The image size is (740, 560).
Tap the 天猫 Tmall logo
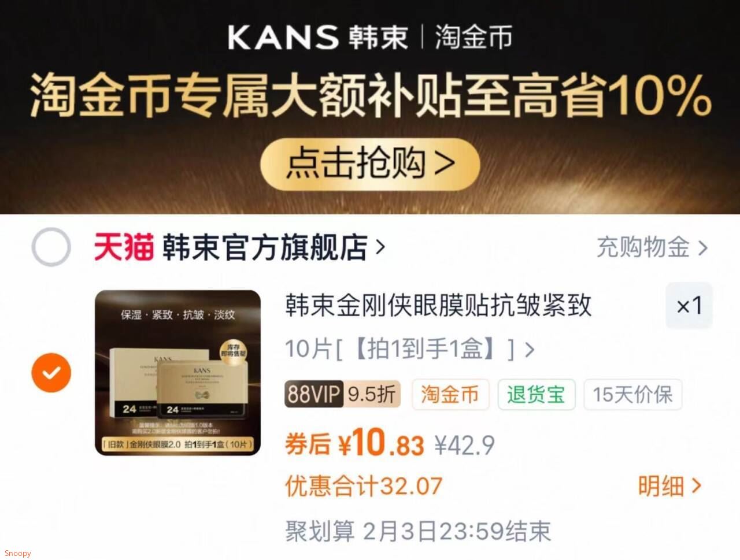tap(124, 247)
